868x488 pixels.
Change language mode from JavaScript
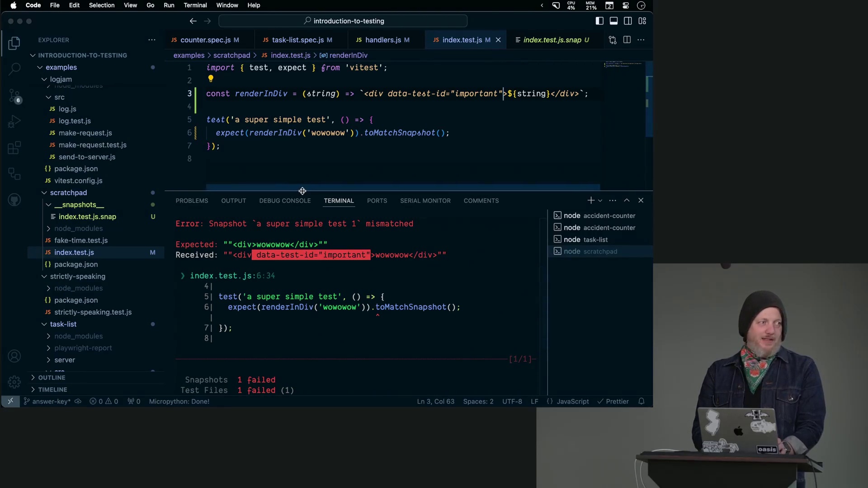(x=573, y=401)
